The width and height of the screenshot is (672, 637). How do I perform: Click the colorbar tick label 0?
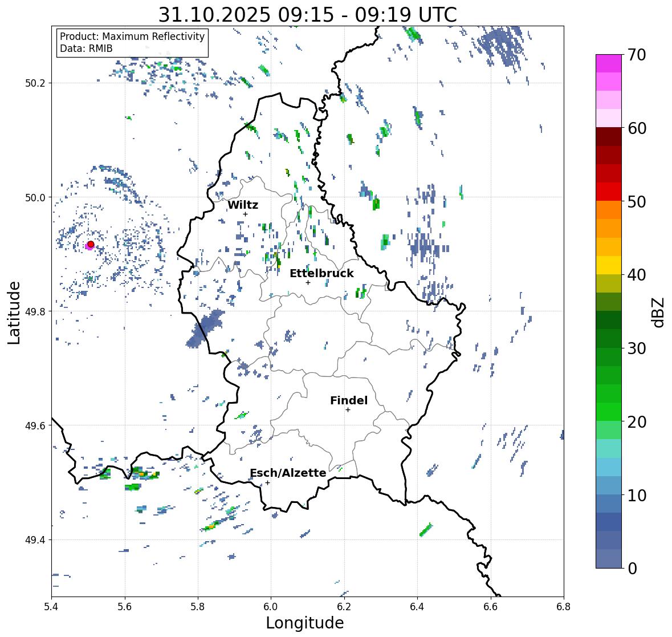coord(633,569)
